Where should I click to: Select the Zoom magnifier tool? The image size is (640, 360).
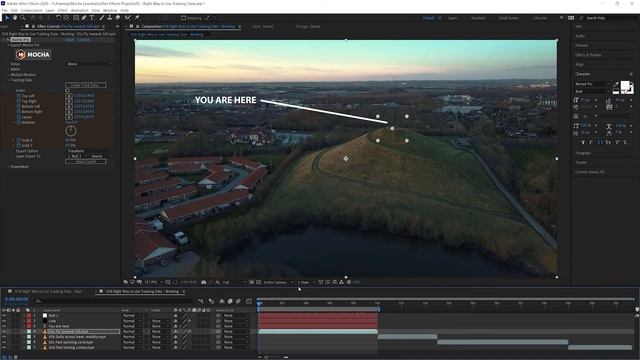23,18
